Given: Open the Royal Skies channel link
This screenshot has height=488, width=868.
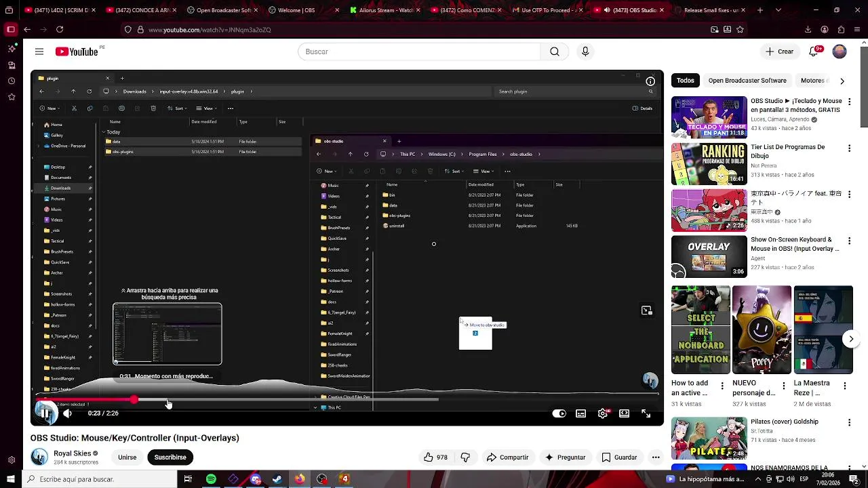Looking at the screenshot, I should tap(72, 453).
